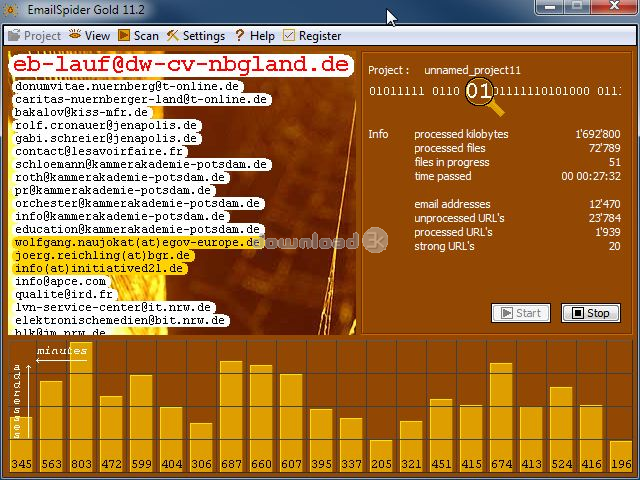Select pr@kammerakademie-potsdam.de entry

tap(113, 190)
